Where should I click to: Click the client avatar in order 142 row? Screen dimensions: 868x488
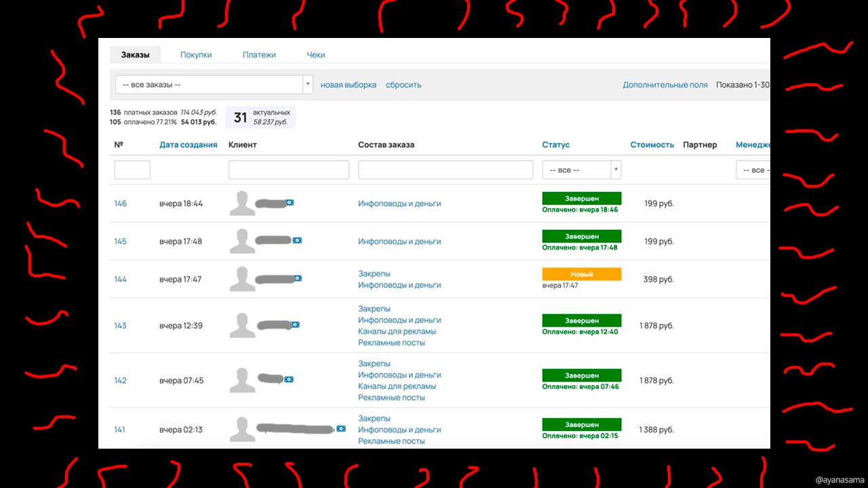[242, 380]
